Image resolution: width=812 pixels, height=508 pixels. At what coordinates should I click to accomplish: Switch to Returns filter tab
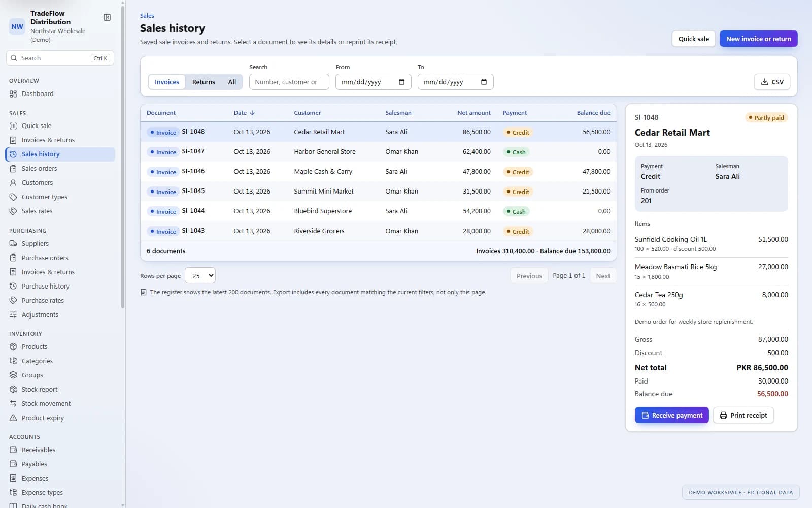204,82
